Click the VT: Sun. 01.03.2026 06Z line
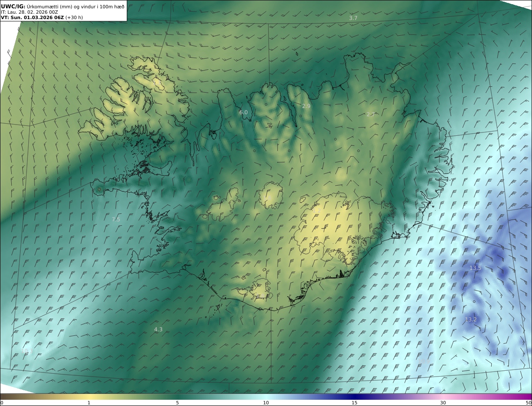Screen dimensions: 532x406 [42, 18]
